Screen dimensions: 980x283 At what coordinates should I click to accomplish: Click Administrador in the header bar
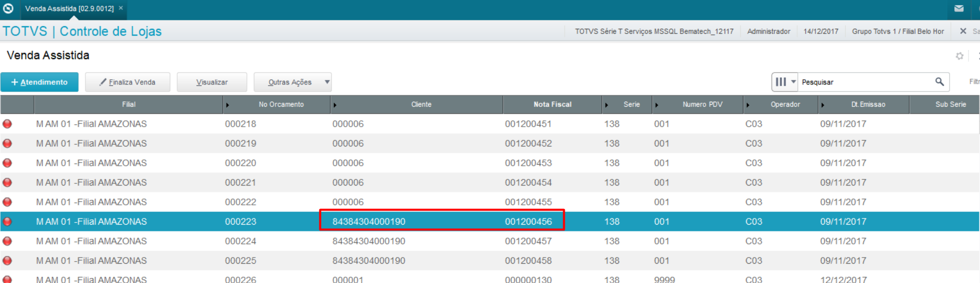(x=768, y=31)
